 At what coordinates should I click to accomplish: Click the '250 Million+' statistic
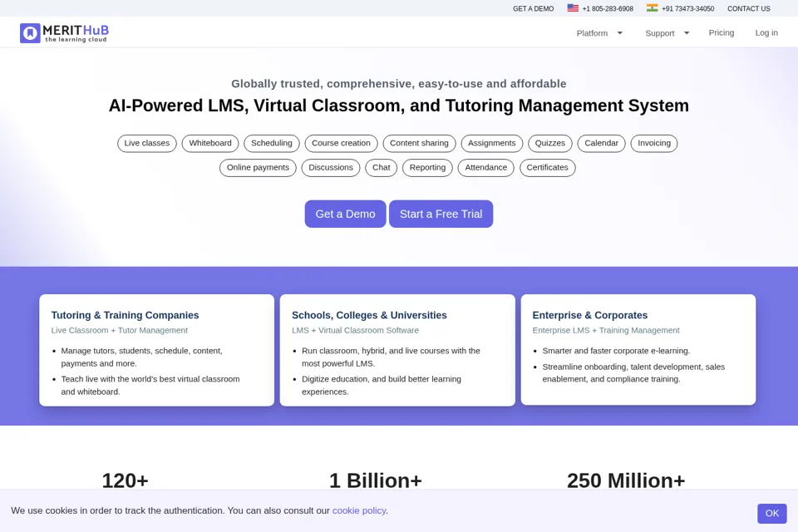pos(626,480)
